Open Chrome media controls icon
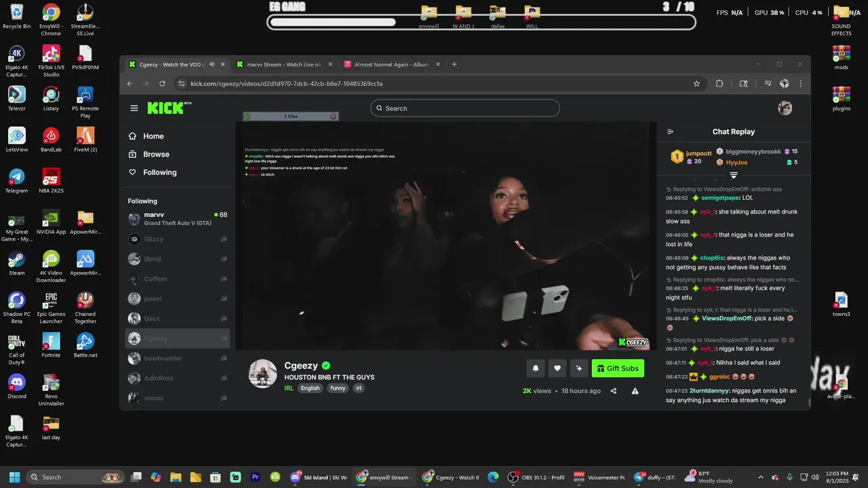 coord(768,83)
